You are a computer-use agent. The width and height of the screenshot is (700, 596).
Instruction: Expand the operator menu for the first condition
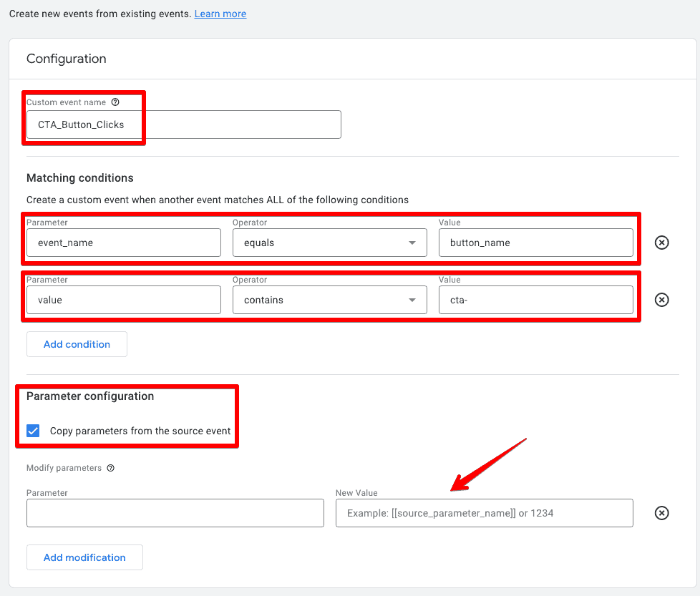click(x=413, y=243)
